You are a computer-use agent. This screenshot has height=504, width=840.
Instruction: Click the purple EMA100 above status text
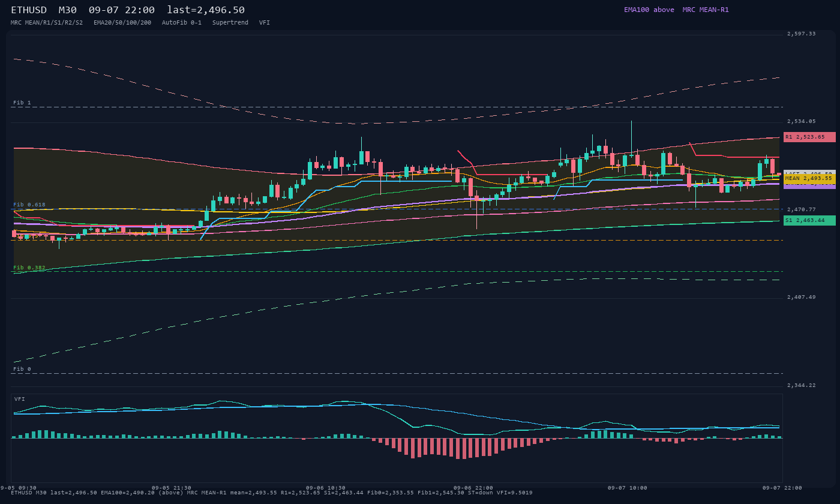[x=649, y=10]
